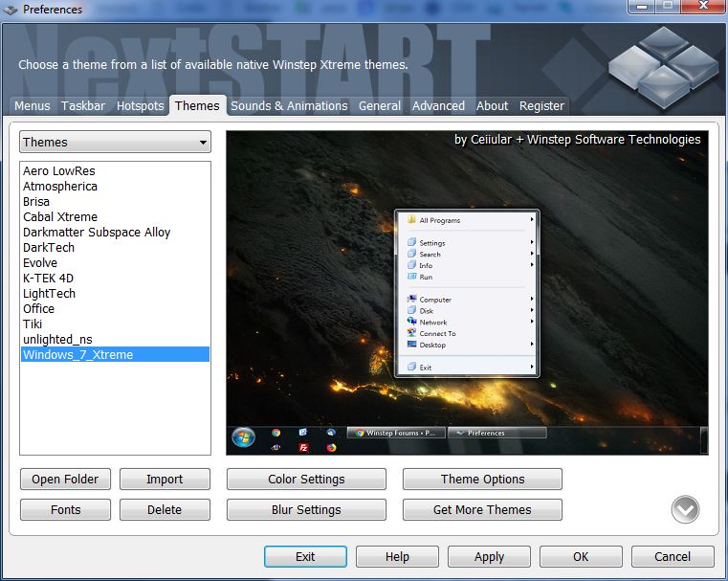Apply the selected theme with Apply
The width and height of the screenshot is (728, 581).
click(x=489, y=557)
